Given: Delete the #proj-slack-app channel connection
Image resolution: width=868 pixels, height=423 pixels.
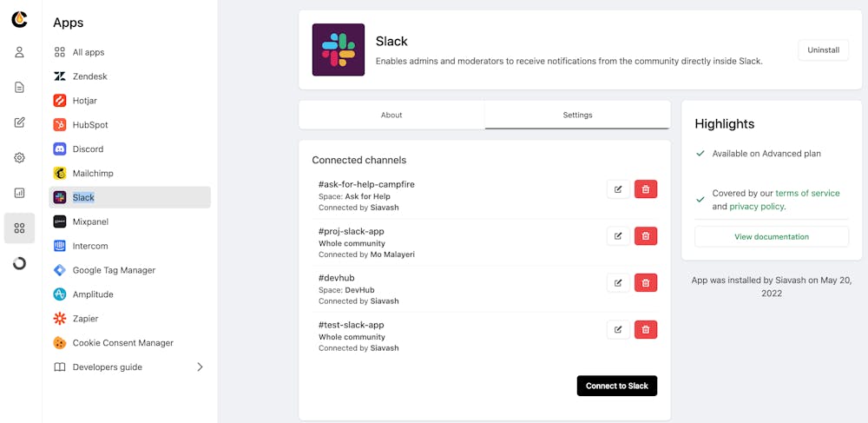Looking at the screenshot, I should tap(646, 236).
